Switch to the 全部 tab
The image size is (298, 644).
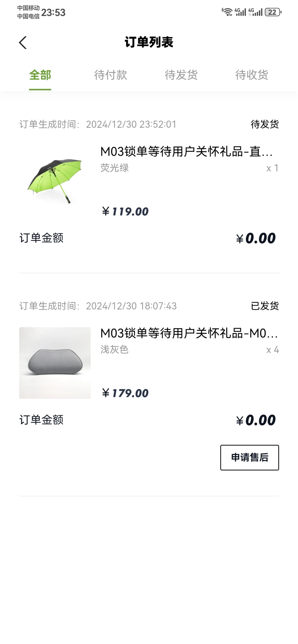40,75
